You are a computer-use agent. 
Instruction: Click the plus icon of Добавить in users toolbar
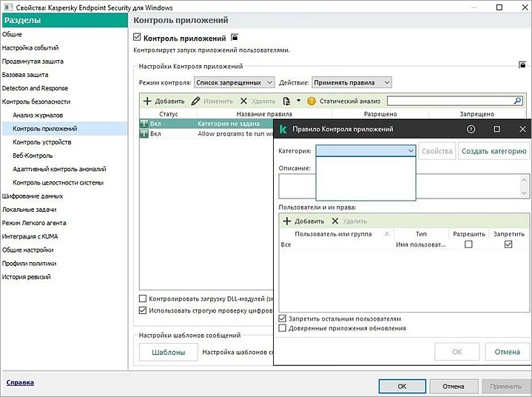click(x=287, y=221)
